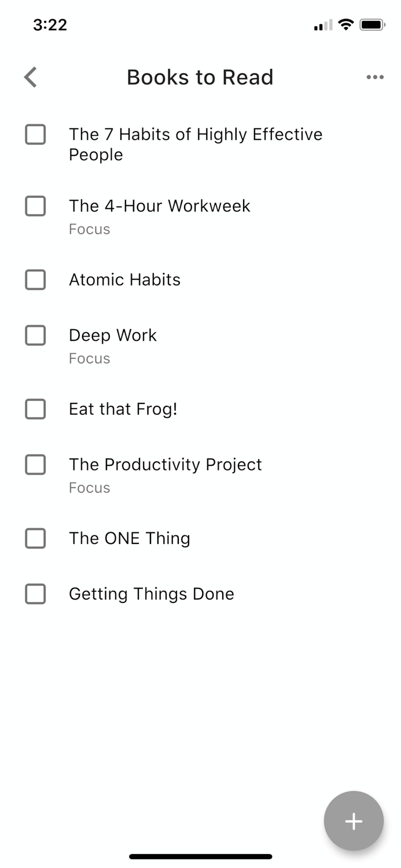Screen dimensions: 401x868
Task: Select the Focus tag under The 4-Hour Workweek
Action: point(89,229)
